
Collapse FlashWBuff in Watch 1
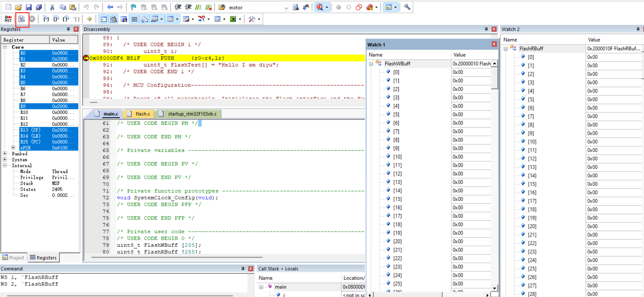point(371,64)
